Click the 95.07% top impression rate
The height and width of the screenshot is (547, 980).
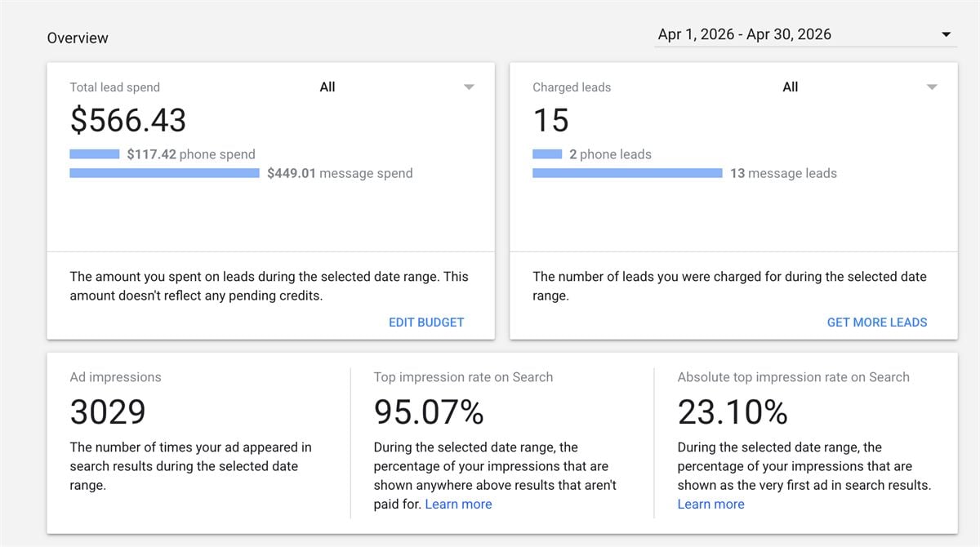[429, 411]
